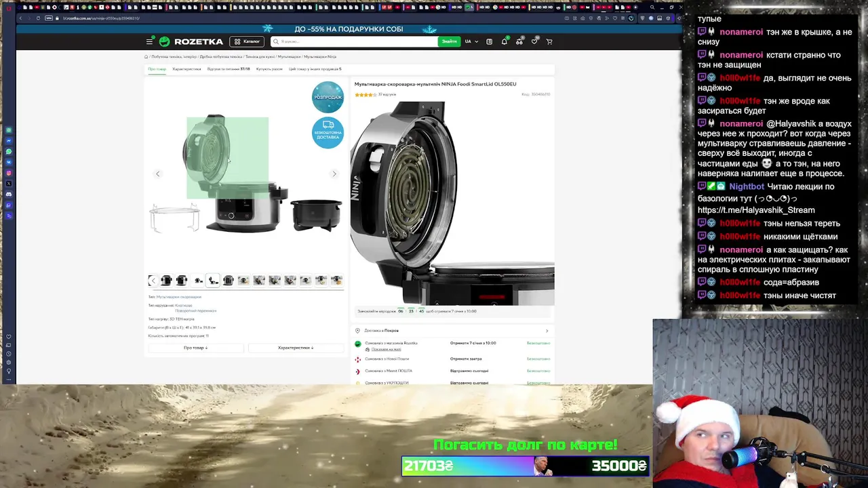Open the Дрібна побутова техніка breadcrumb link
This screenshot has height=488, width=868.
[222, 57]
